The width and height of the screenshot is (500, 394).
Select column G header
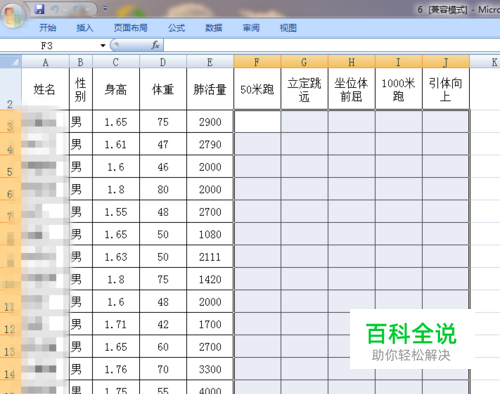(304, 62)
